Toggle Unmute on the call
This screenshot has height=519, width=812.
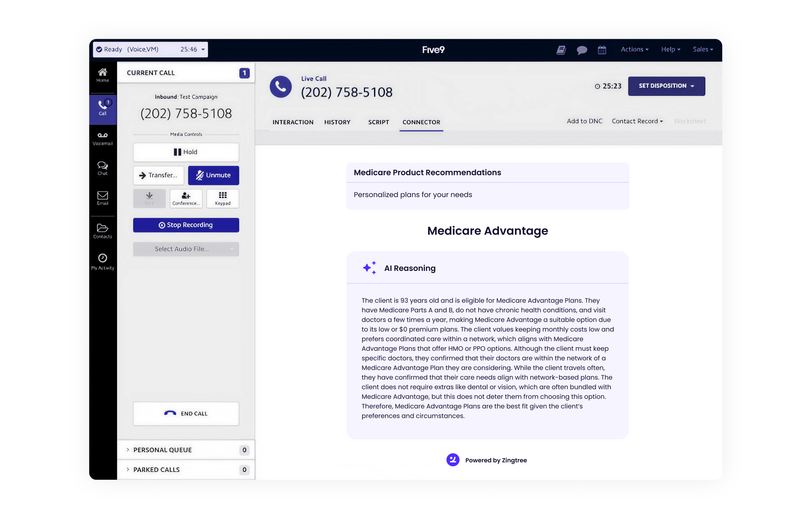click(213, 175)
